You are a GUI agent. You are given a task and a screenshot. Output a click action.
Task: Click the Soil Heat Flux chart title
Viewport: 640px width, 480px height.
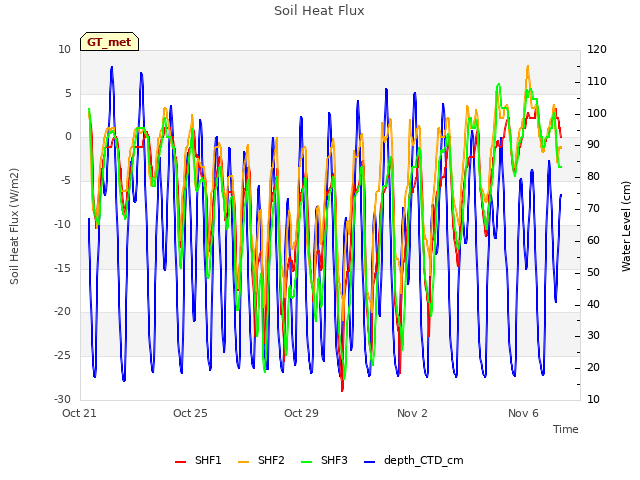coord(319,11)
